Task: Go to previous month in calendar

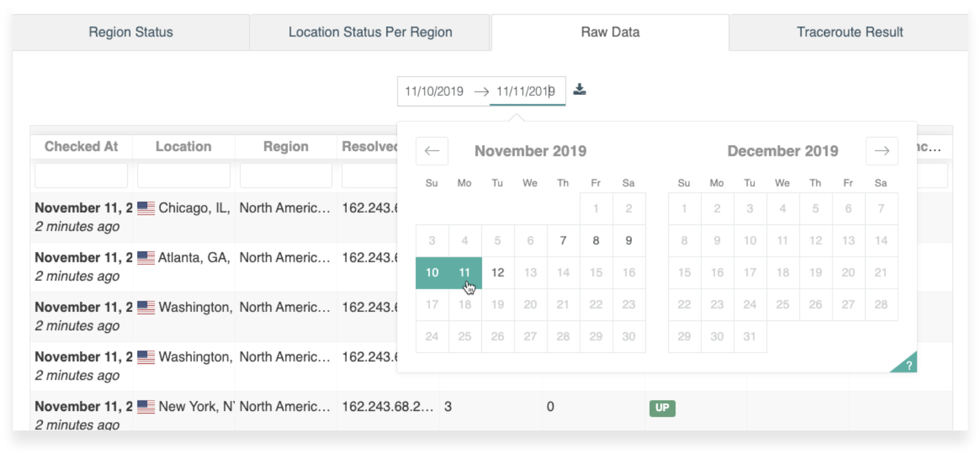Action: pos(432,151)
